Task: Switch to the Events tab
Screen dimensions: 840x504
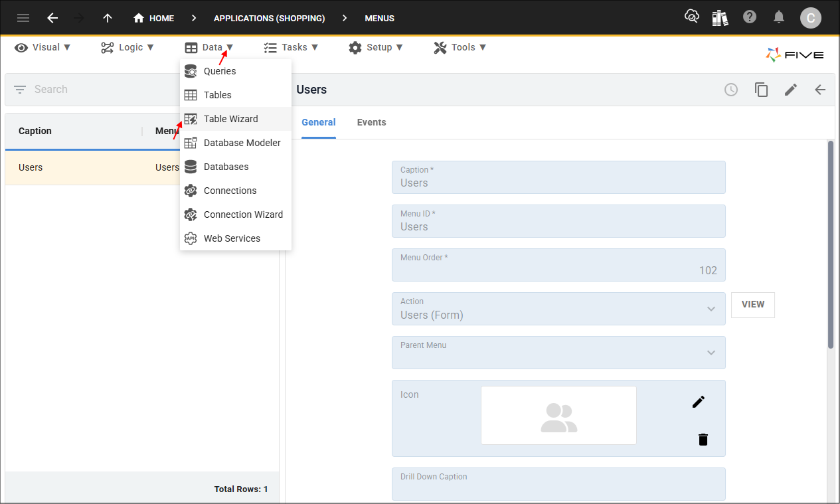Action: [371, 122]
